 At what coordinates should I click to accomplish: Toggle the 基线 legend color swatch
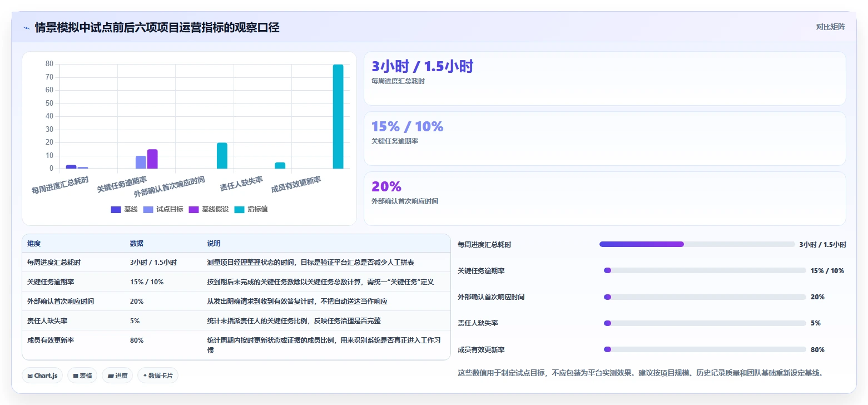tap(116, 210)
